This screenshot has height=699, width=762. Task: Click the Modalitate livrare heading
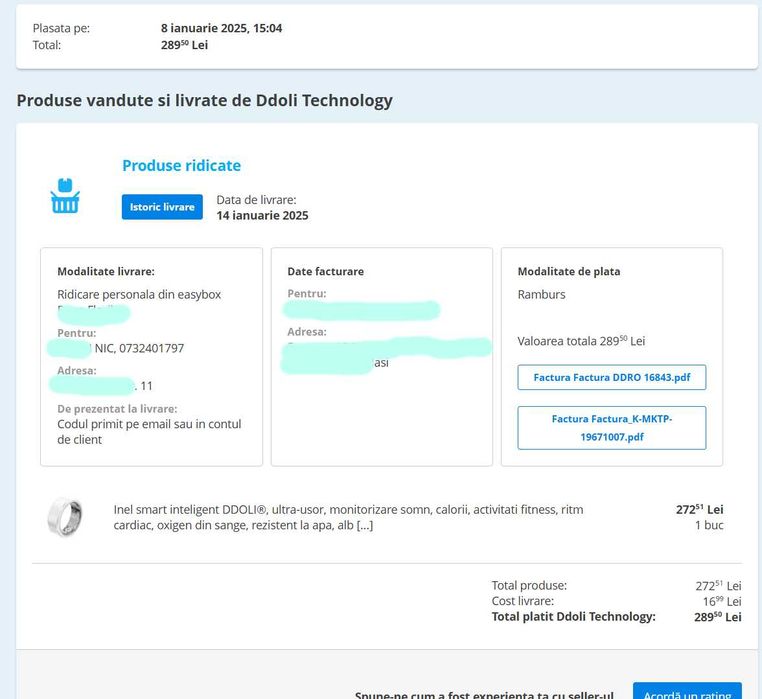(106, 271)
